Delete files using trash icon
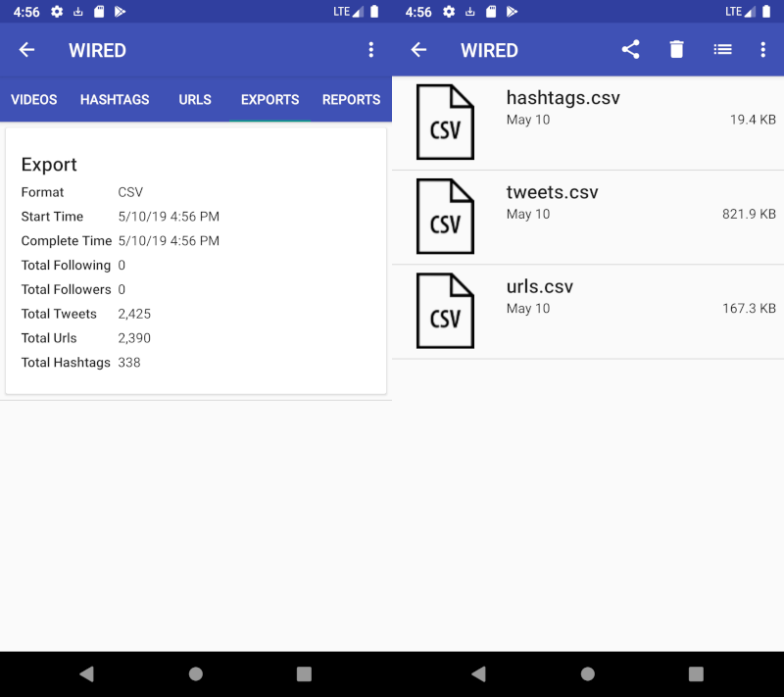The image size is (784, 697). 676,50
